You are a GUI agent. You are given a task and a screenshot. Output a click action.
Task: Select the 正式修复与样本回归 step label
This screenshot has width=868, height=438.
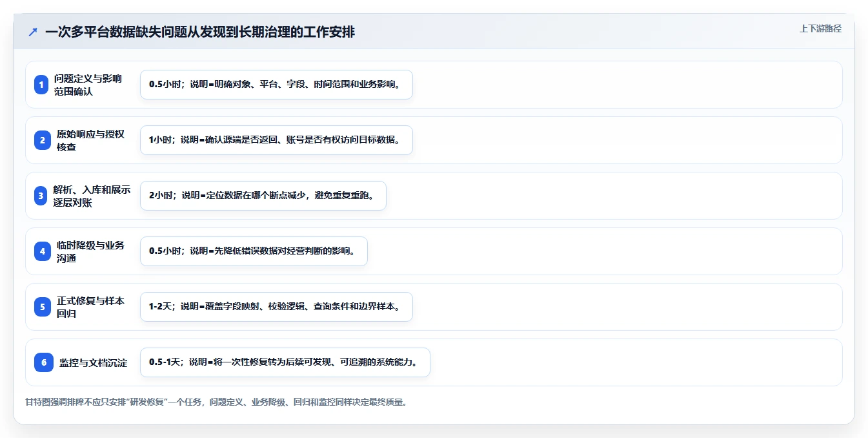coord(91,307)
